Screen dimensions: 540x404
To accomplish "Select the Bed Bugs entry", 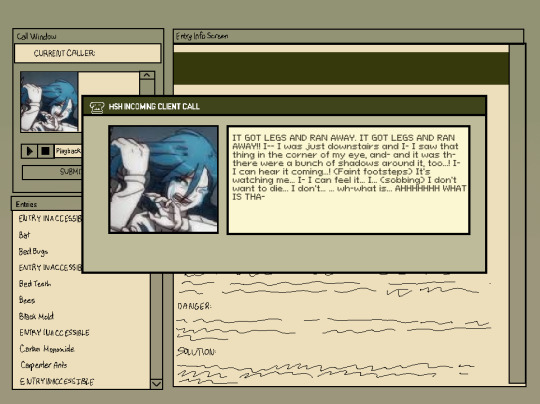I will click(33, 252).
